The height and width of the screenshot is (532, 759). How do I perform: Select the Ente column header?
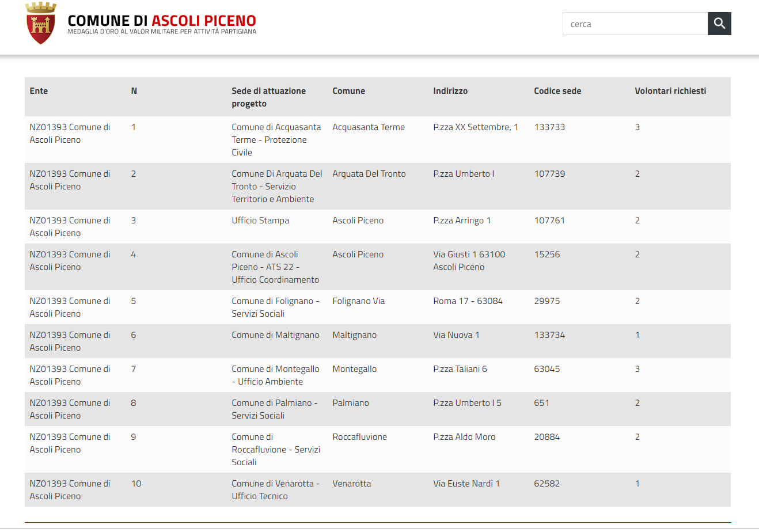coord(39,91)
